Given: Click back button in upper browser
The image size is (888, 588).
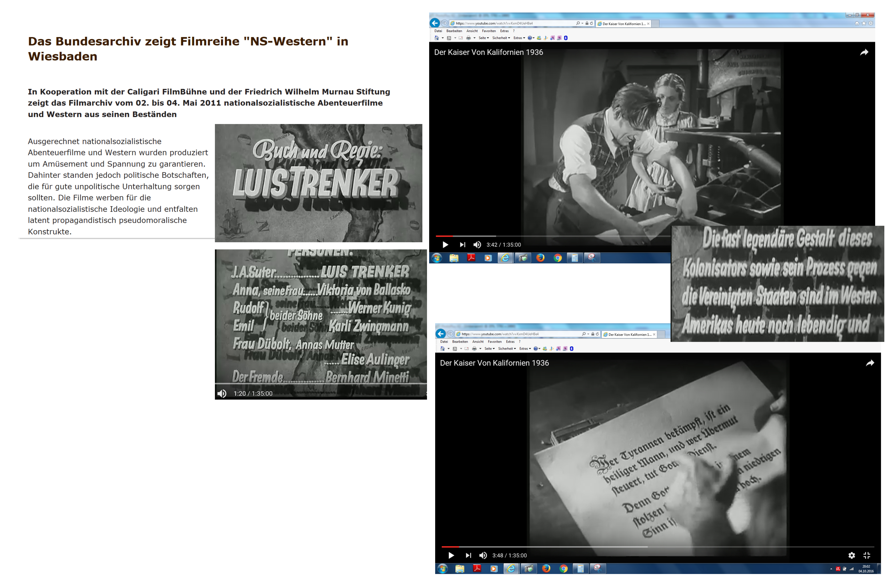Looking at the screenshot, I should 435,23.
